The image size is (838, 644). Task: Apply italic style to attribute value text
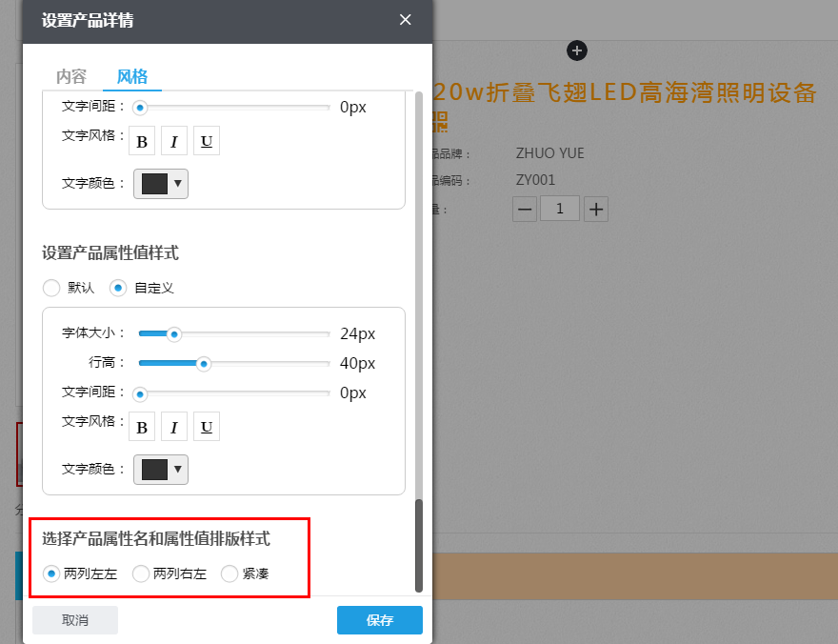pos(173,426)
